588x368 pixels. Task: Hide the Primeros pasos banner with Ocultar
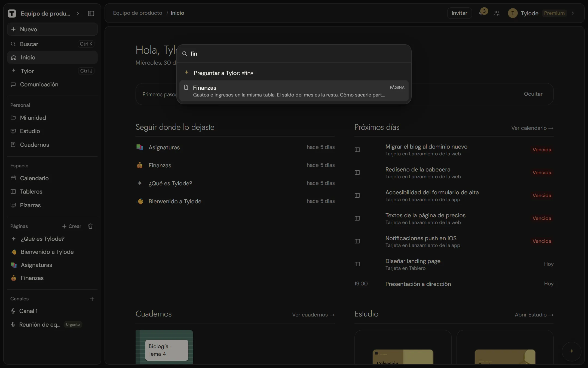(533, 94)
